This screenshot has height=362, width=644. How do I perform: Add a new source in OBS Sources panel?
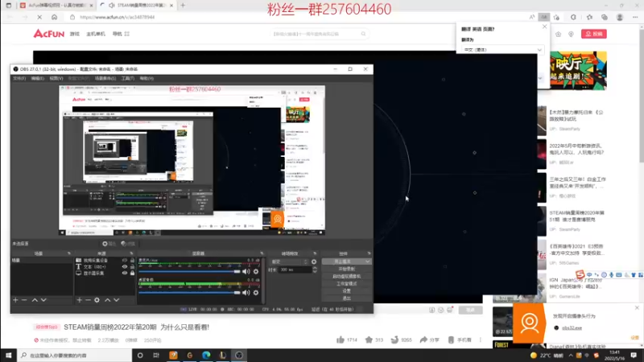[x=79, y=300]
